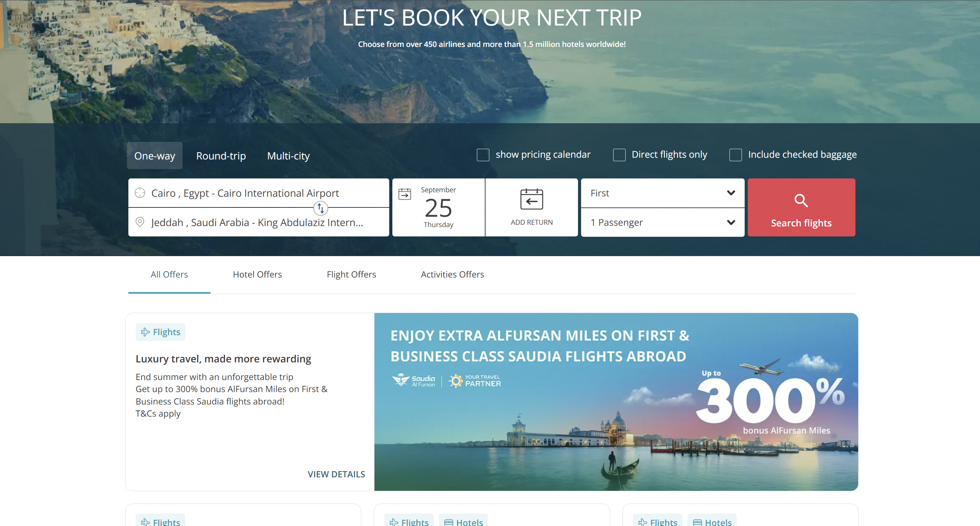Viewport: 980px width, 526px height.
Task: Click the magnifier Search flights button
Action: coord(801,207)
